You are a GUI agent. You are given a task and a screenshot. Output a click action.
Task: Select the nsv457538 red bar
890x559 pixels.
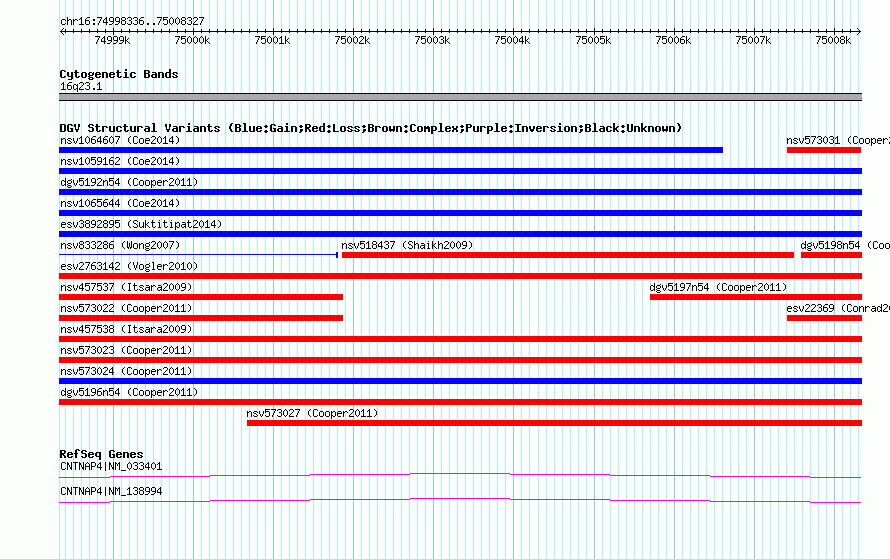pos(460,339)
